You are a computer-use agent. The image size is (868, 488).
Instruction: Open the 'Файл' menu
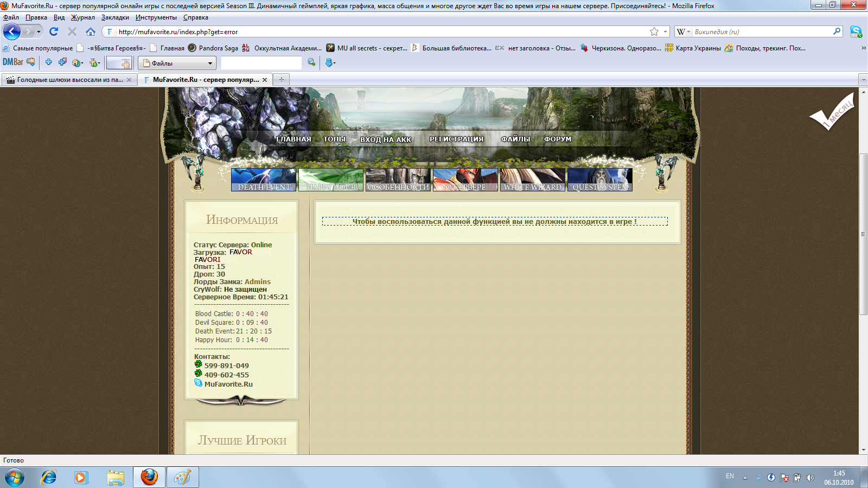click(x=11, y=17)
